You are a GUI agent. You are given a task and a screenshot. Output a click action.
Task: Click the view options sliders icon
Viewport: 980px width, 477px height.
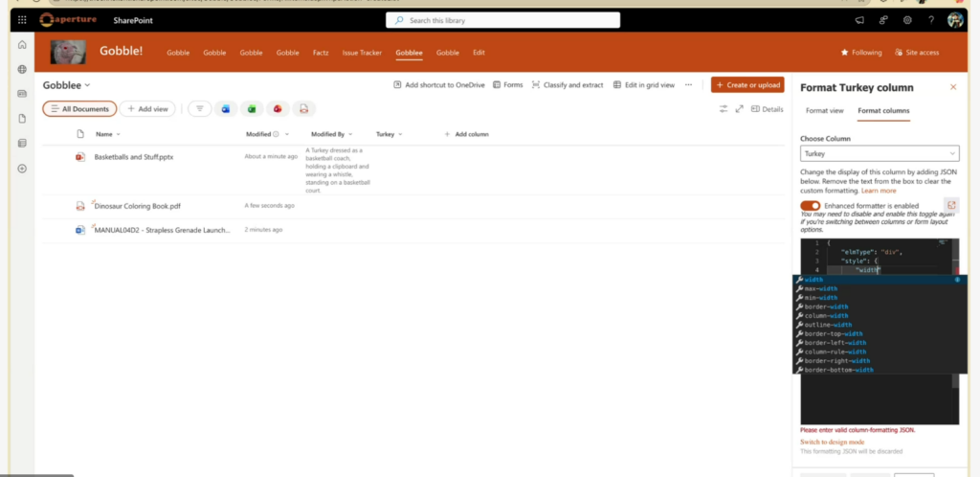[724, 109]
